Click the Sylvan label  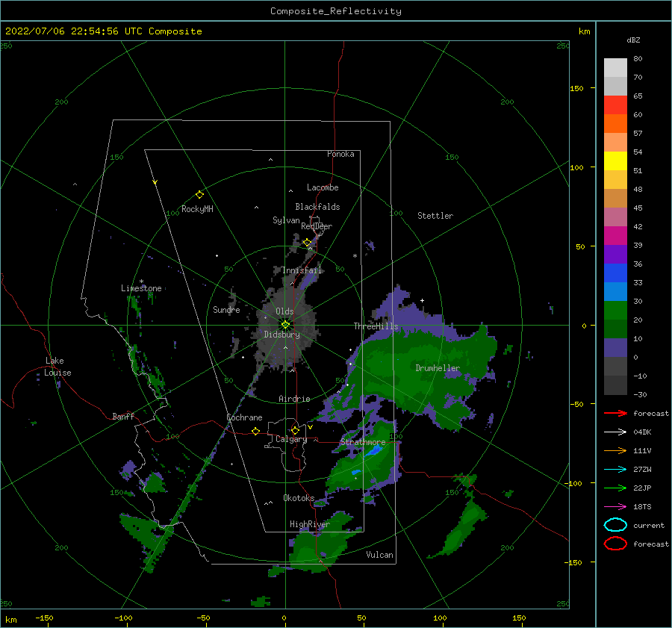pos(286,220)
